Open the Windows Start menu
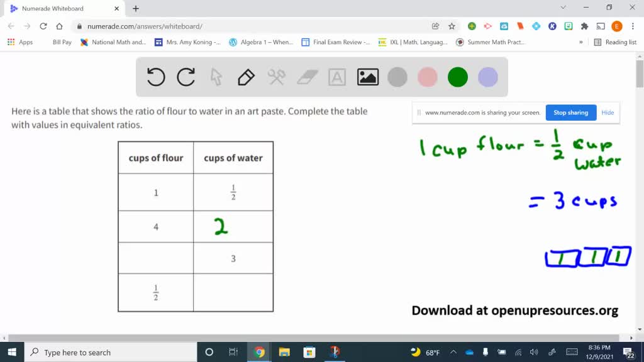Image resolution: width=644 pixels, height=362 pixels. click(x=12, y=352)
